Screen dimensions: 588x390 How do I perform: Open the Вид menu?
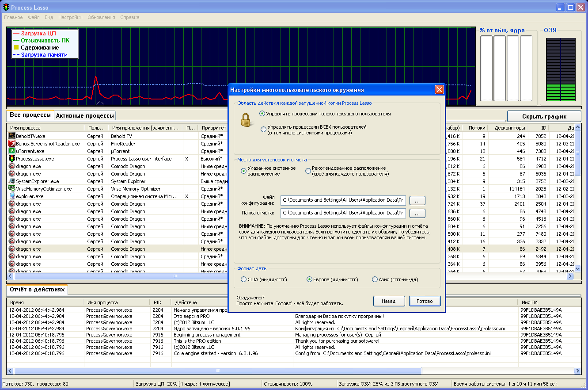coord(49,17)
